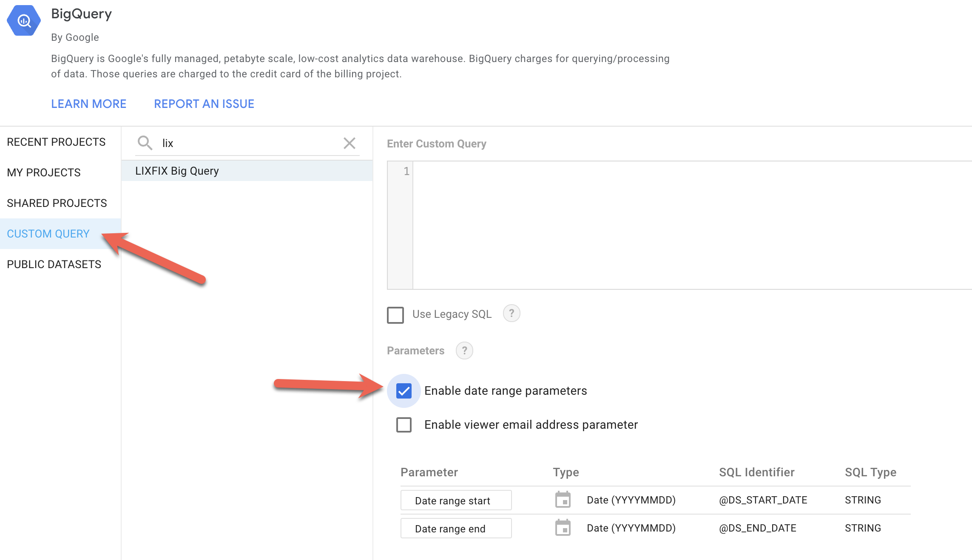The image size is (972, 560).
Task: Check Enable viewer email address parameter
Action: (x=404, y=424)
